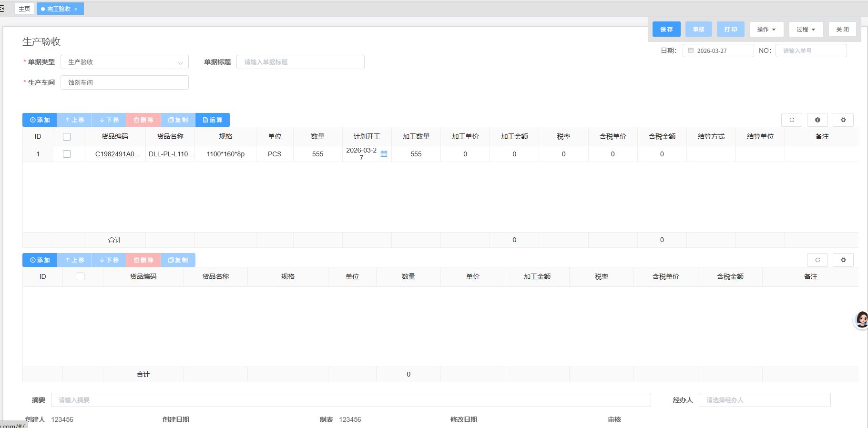Open the customer service avatar widget
Image resolution: width=868 pixels, height=428 pixels.
pos(861,319)
